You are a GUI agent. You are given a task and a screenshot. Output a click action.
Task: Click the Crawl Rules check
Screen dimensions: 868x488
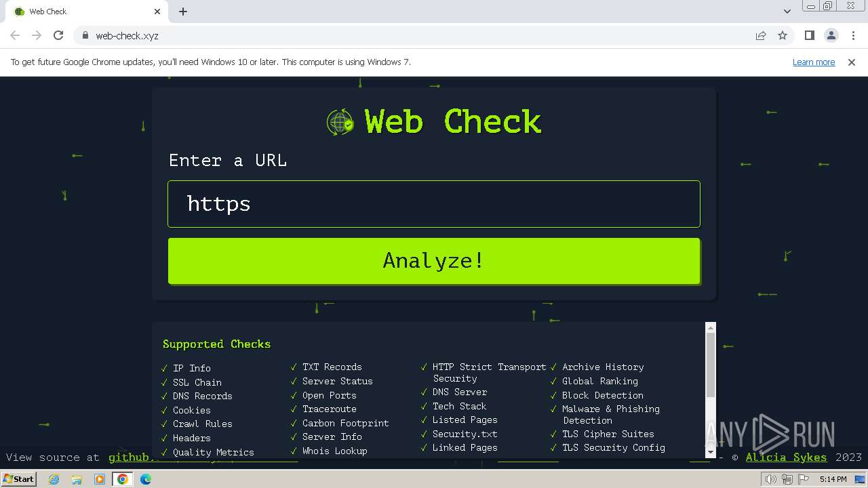click(x=203, y=424)
